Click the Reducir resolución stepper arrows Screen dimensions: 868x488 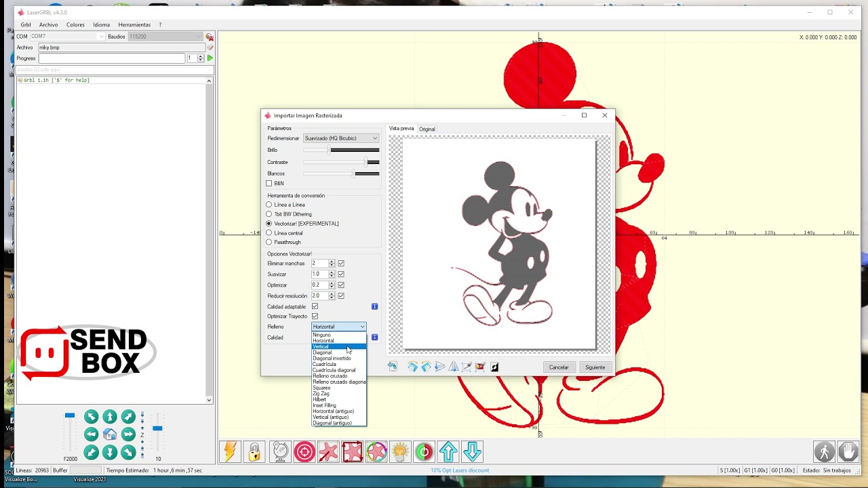tap(332, 296)
